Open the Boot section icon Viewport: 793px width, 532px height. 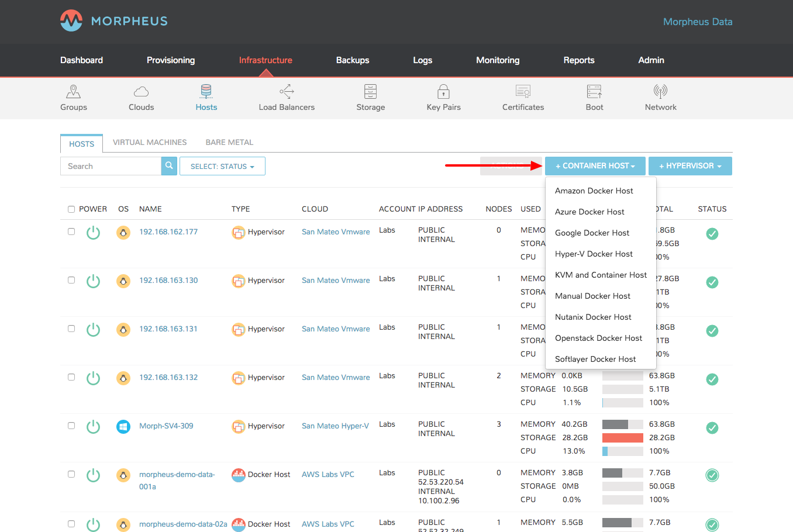[x=595, y=92]
